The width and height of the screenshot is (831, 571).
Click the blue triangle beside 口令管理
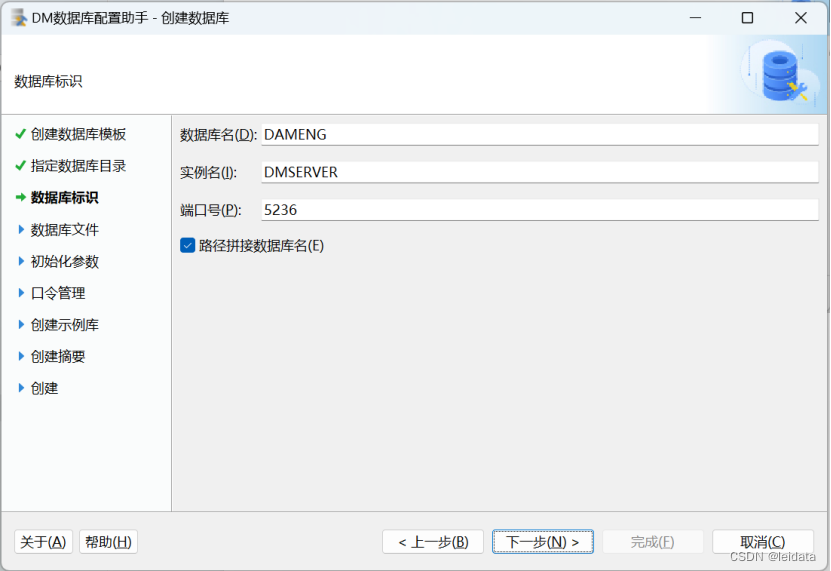pos(21,293)
